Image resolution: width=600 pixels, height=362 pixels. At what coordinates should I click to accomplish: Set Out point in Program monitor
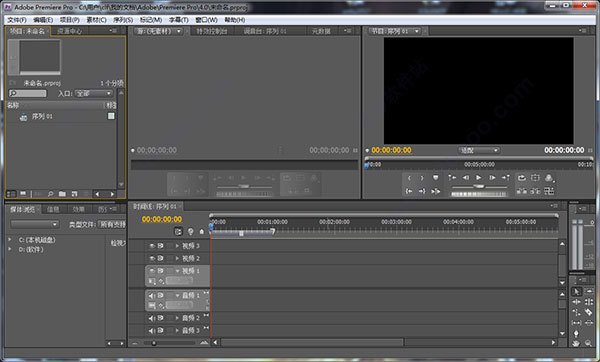coord(422,178)
